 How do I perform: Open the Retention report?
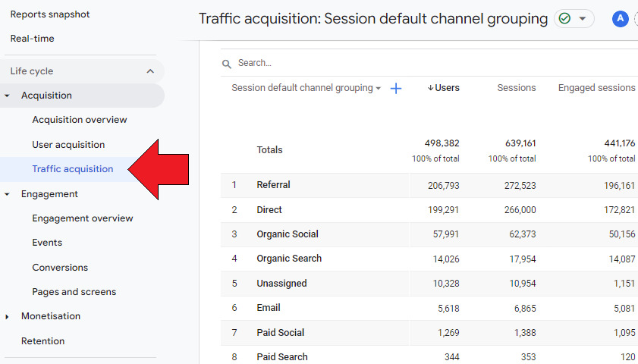(42, 340)
